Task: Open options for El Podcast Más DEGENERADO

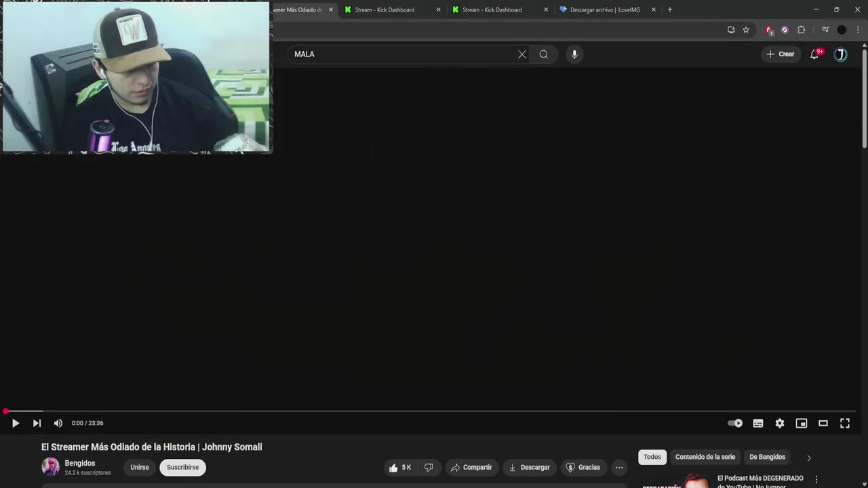Action: tap(816, 479)
